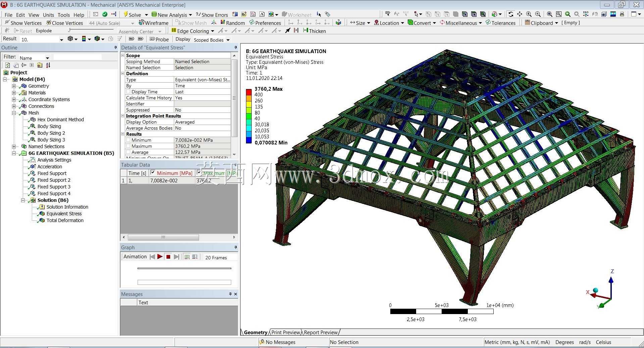Click the red legend color band
This screenshot has height=348, width=644.
pos(249,92)
